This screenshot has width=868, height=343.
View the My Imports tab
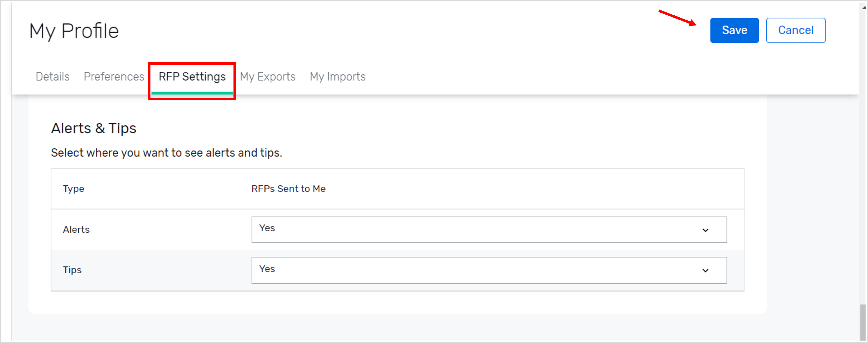[337, 77]
